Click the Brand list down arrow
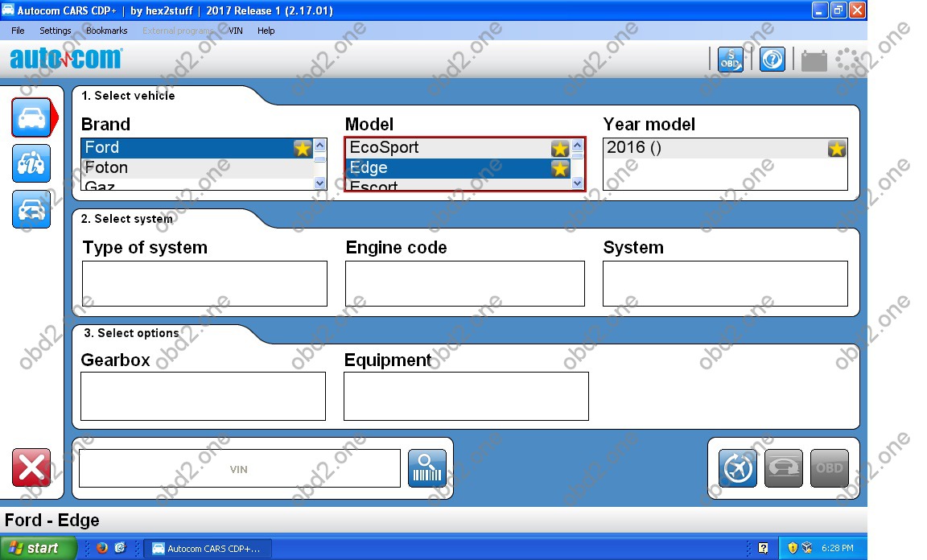 (319, 183)
